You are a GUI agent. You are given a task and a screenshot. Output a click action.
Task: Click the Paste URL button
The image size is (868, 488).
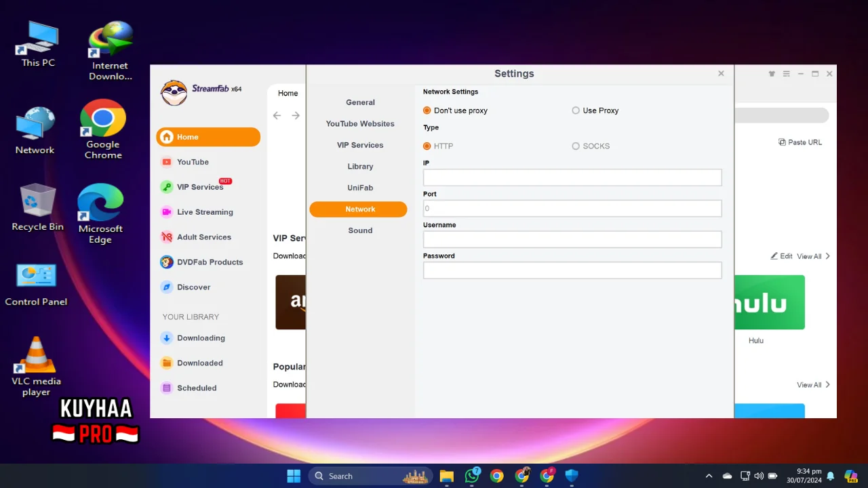800,142
